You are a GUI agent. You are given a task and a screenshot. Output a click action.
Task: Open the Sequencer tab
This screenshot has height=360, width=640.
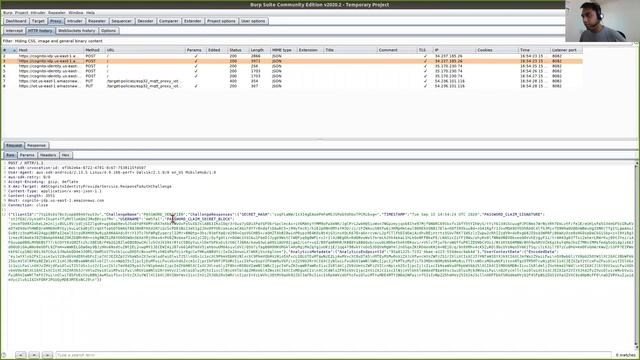[x=121, y=21]
